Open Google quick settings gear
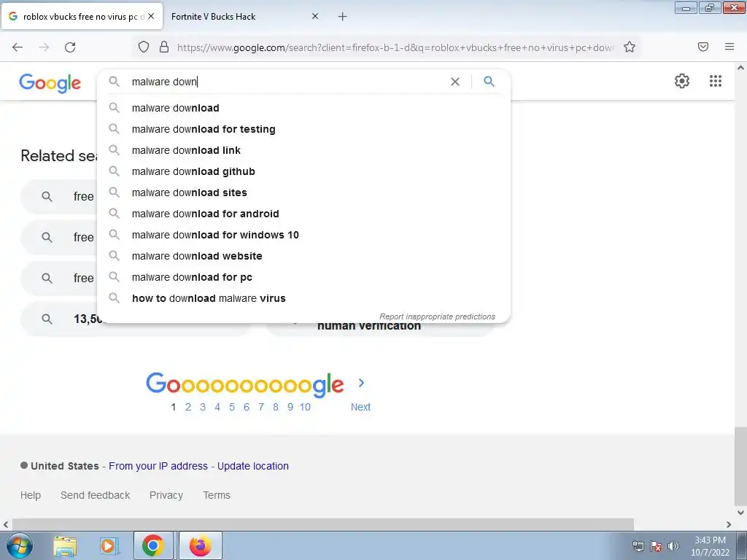This screenshot has width=747, height=560. pyautogui.click(x=682, y=81)
